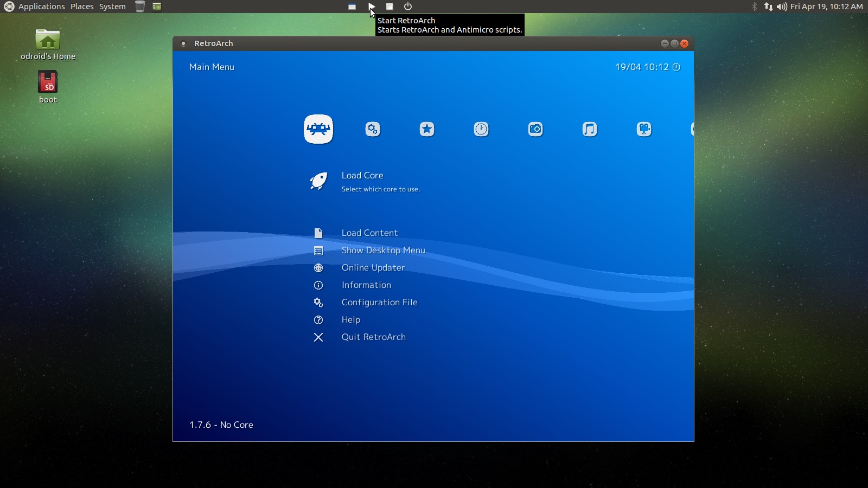Image resolution: width=868 pixels, height=488 pixels.
Task: Open the Music note icon
Action: click(x=590, y=129)
